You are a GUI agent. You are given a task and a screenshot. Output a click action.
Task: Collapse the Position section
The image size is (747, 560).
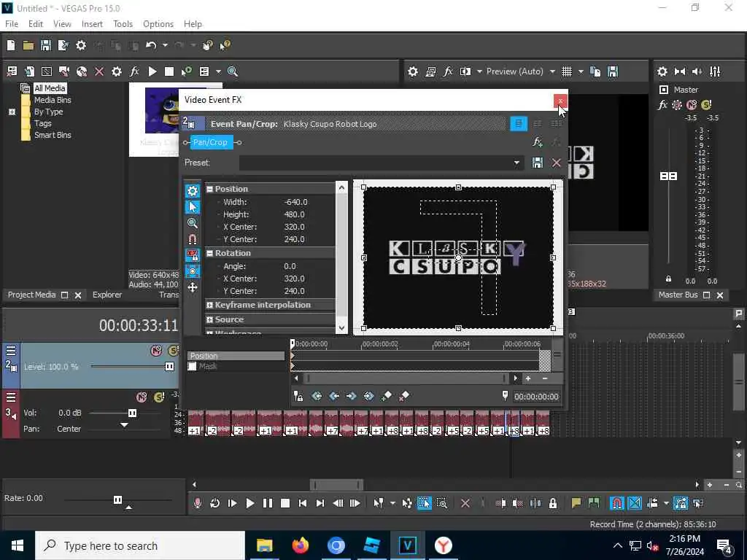[209, 189]
